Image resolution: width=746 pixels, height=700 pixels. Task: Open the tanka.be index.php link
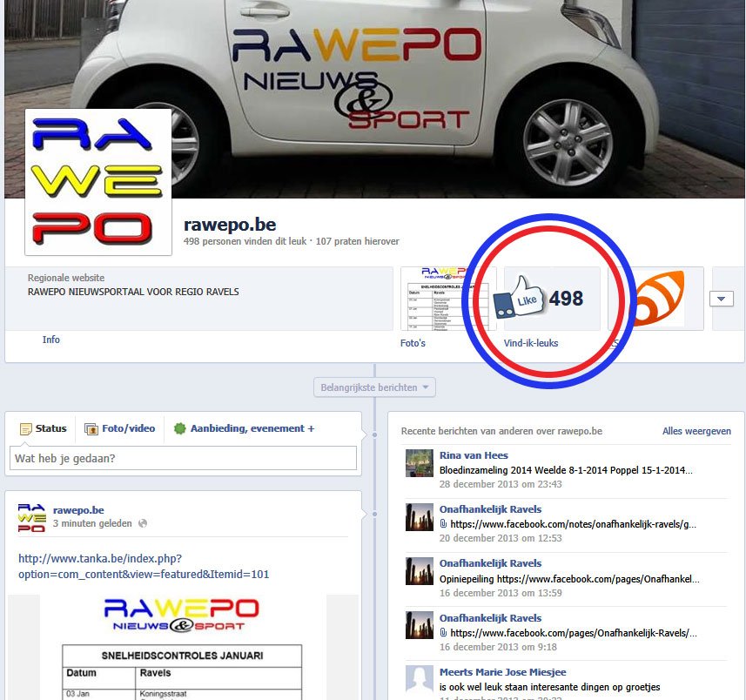pos(144,566)
